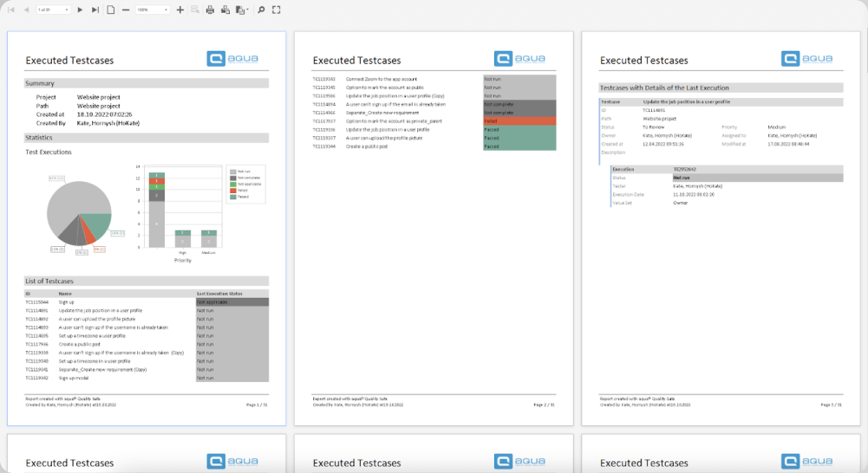Viewport: 868px width, 473px height.
Task: Click the highlight editing fields icon
Action: pos(195,10)
